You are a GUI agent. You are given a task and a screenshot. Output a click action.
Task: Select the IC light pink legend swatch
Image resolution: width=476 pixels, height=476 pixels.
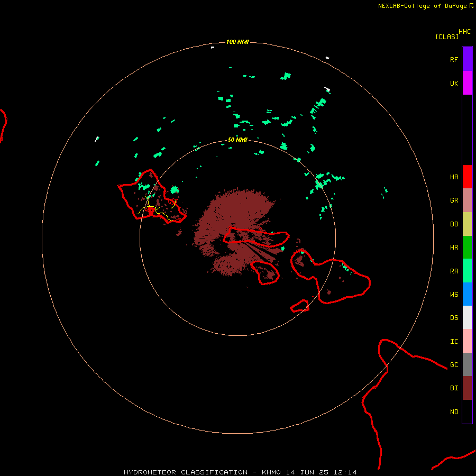(x=467, y=341)
